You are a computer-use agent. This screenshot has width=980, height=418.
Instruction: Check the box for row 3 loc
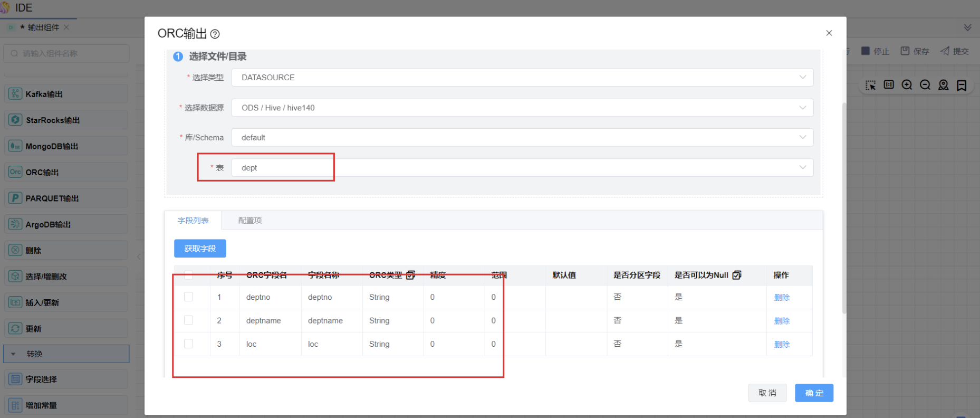point(188,344)
